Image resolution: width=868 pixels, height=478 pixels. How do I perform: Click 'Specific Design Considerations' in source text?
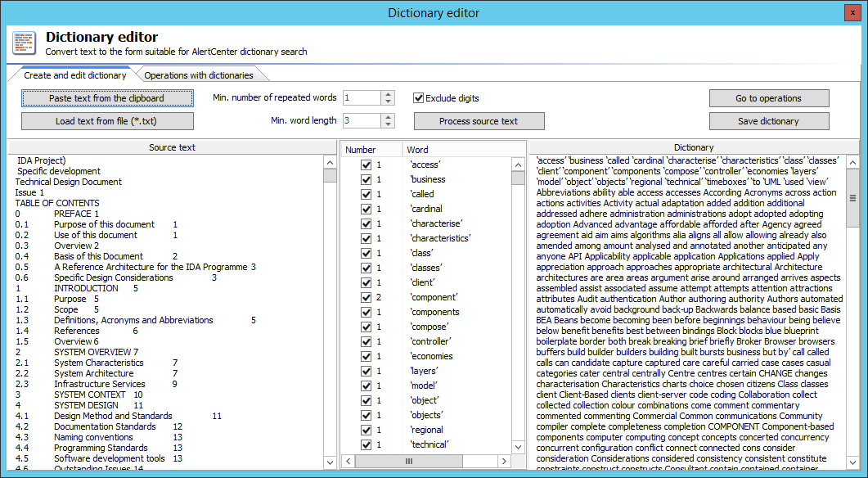tap(114, 277)
